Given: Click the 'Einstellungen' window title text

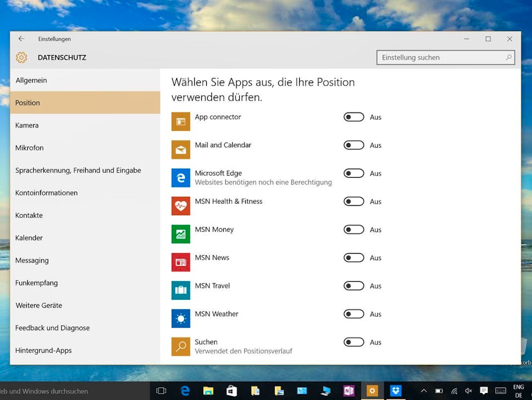Looking at the screenshot, I should click(x=54, y=39).
